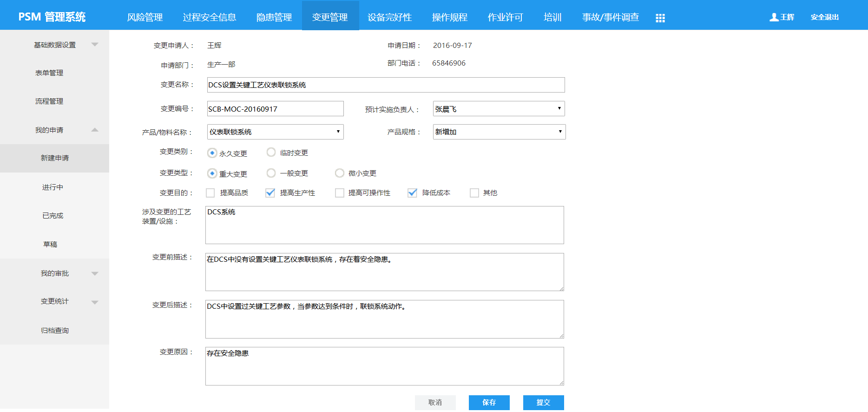This screenshot has width=868, height=412.
Task: Tick the 提高可操作性 checkbox
Action: [x=340, y=193]
